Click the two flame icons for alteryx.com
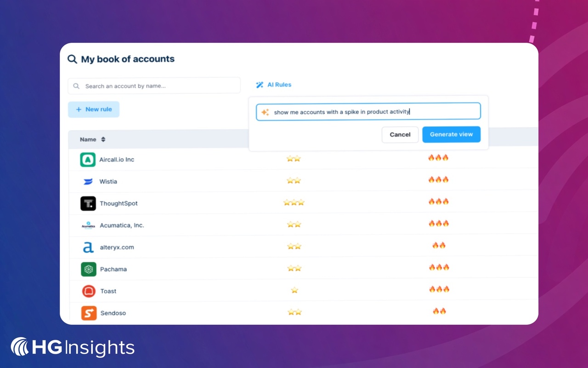 tap(439, 245)
